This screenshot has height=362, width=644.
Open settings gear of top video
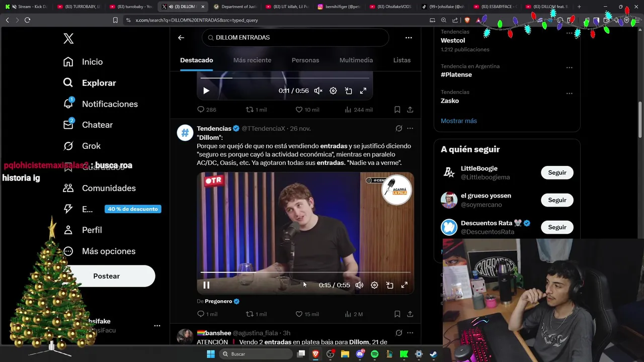333,91
